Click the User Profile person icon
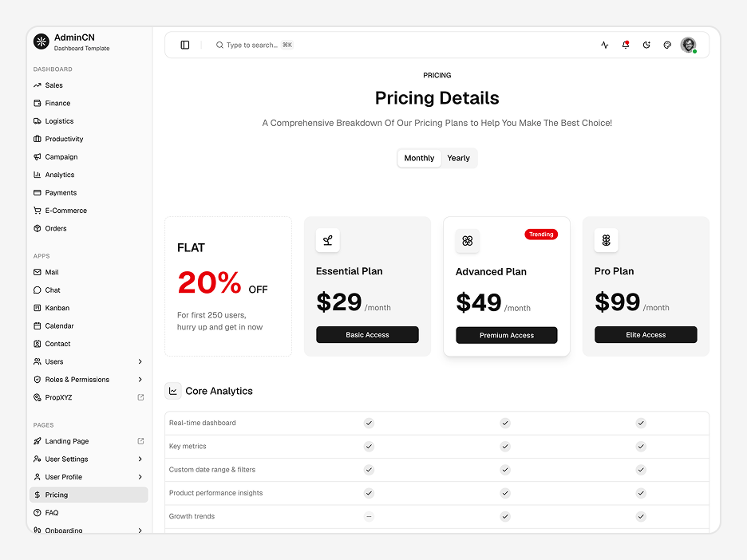Screen dimensions: 747x560 pyautogui.click(x=38, y=477)
